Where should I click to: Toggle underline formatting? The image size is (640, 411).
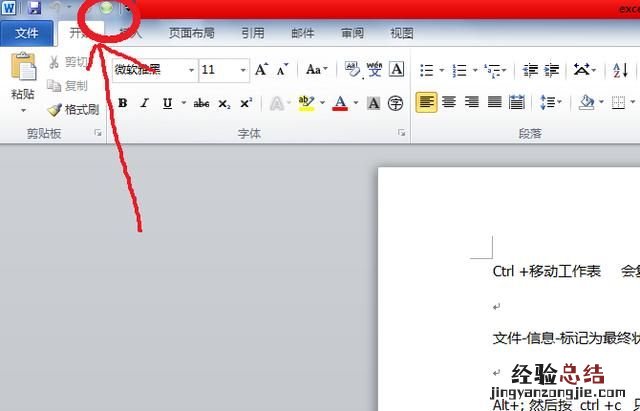[167, 103]
